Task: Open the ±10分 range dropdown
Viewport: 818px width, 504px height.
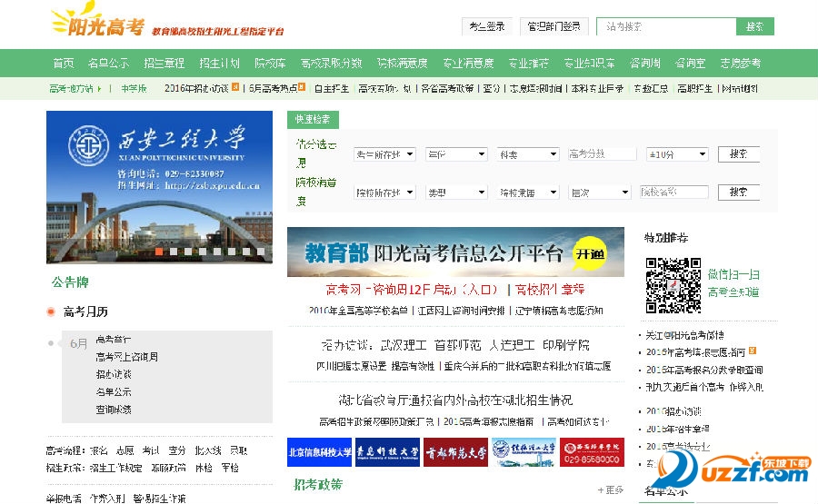Action: click(x=677, y=154)
